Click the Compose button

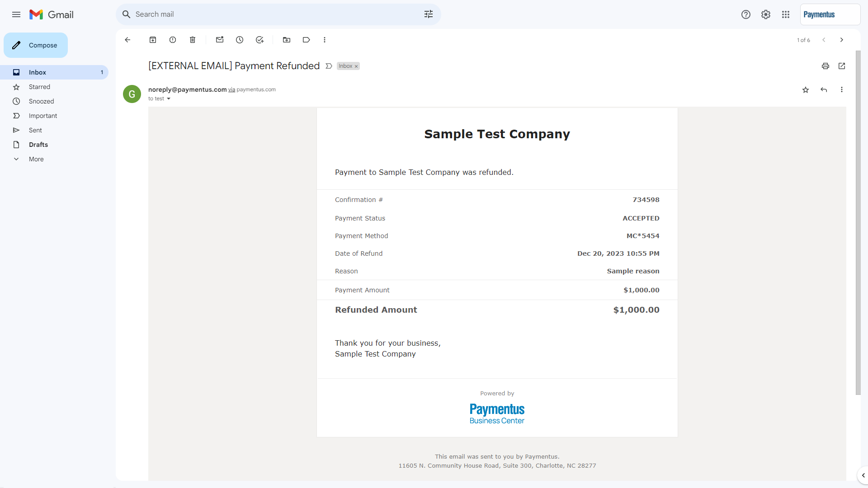[36, 45]
